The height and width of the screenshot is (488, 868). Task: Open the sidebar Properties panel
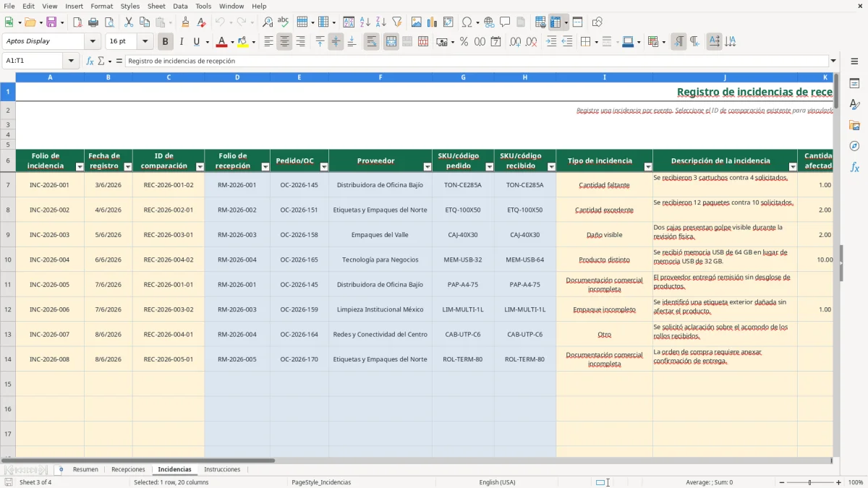(x=854, y=84)
